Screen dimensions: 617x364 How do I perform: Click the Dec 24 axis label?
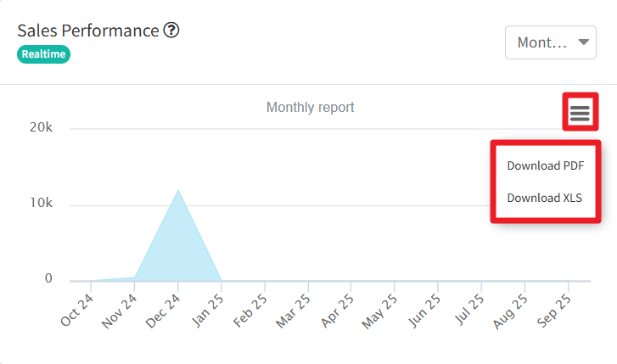[165, 311]
